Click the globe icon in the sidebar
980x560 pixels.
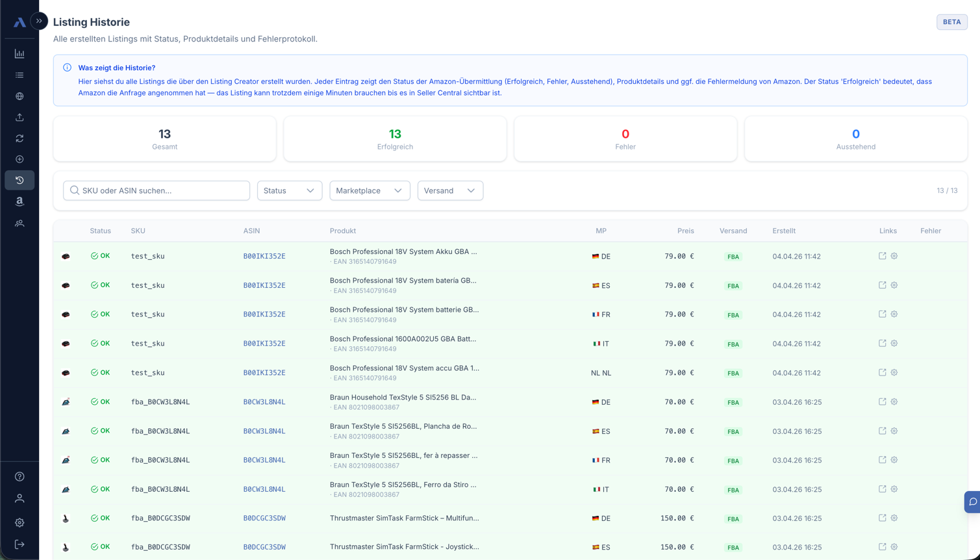click(19, 96)
